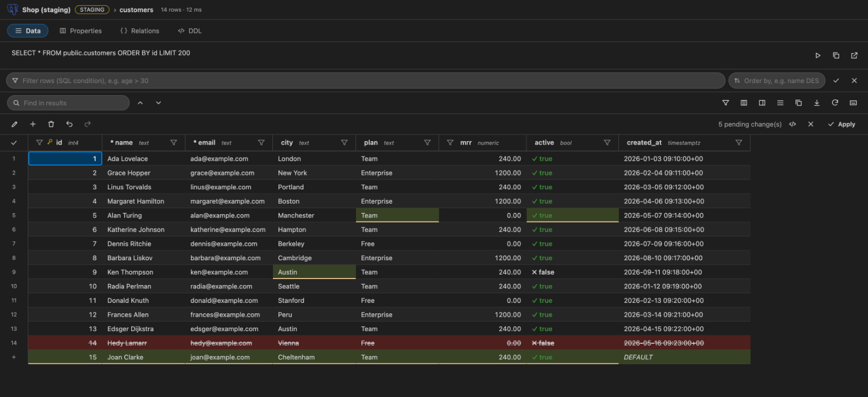Open filter on email column
The image size is (868, 397).
tap(261, 143)
